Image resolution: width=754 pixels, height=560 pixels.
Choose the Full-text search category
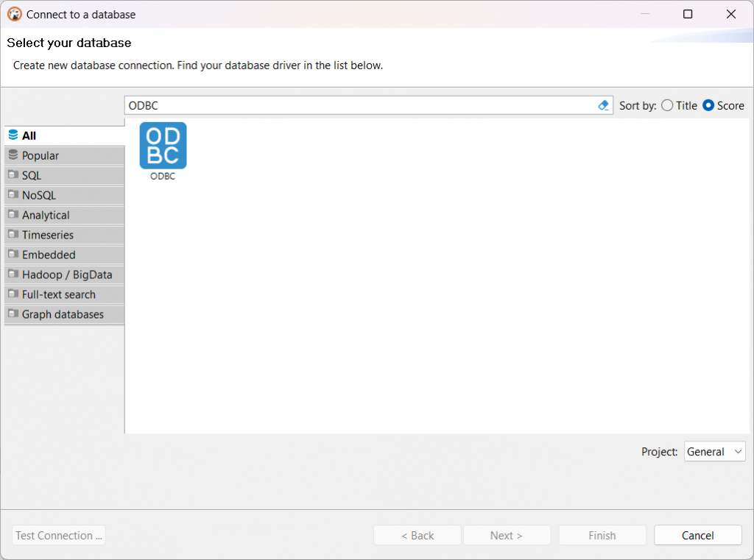(x=65, y=294)
